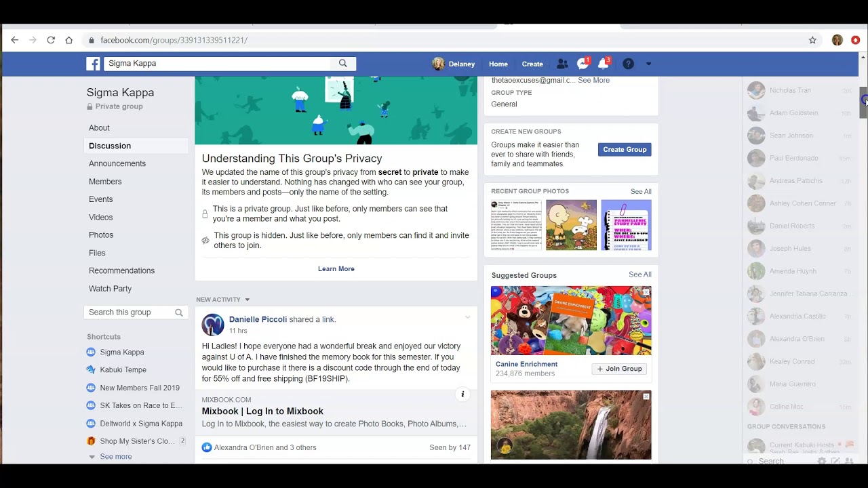The height and width of the screenshot is (488, 868).
Task: Open New Members Fall 2019 shortcut
Action: 140,388
